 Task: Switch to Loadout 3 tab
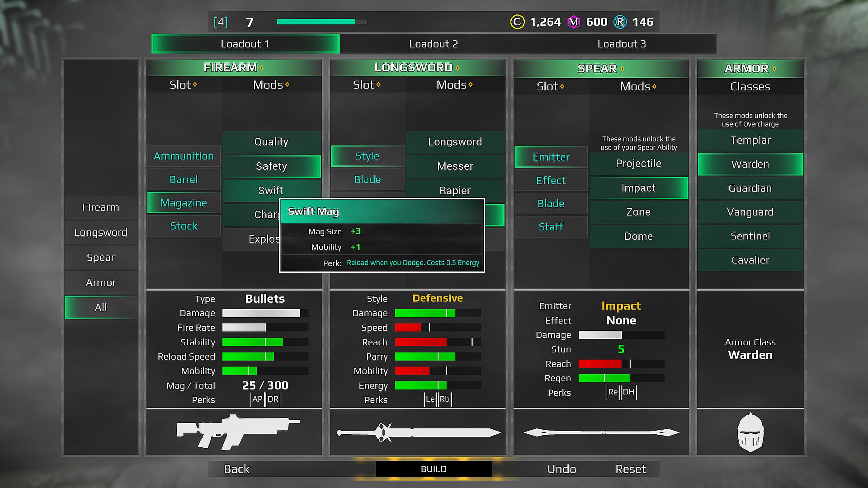[621, 44]
